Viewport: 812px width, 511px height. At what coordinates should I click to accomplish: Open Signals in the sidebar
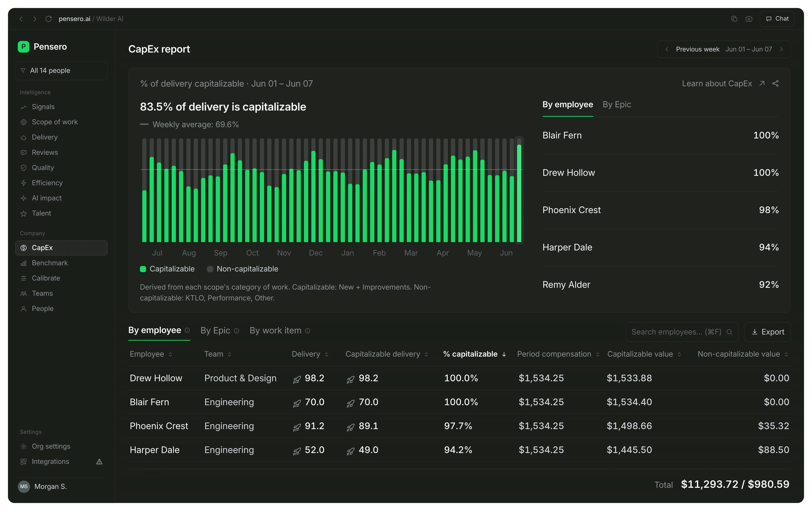click(61, 107)
